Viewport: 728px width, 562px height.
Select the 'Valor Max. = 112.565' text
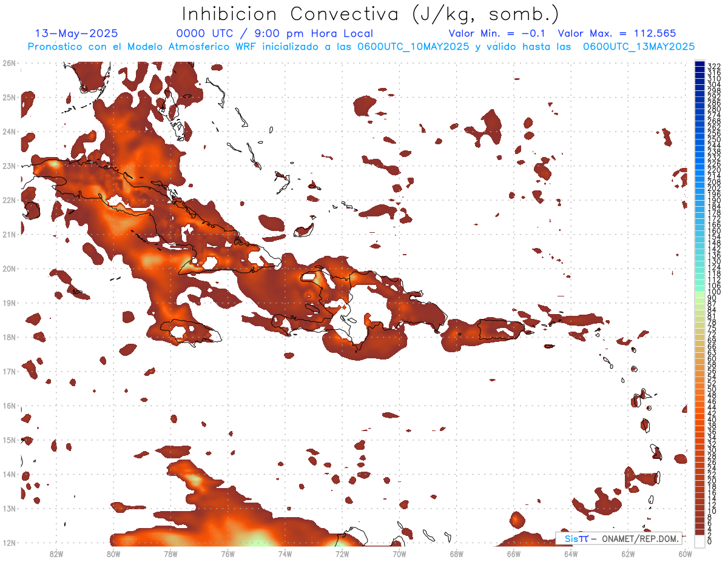point(617,33)
